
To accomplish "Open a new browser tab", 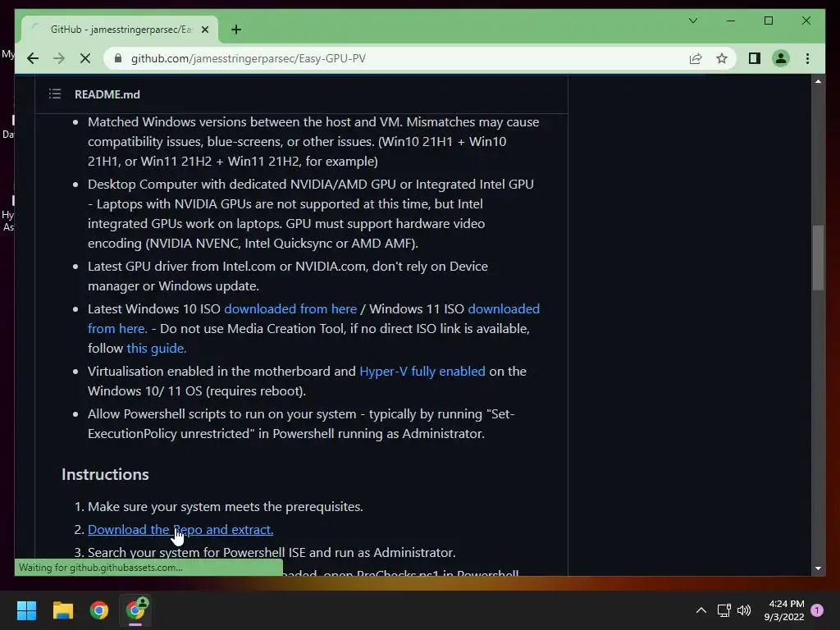I will pyautogui.click(x=236, y=30).
